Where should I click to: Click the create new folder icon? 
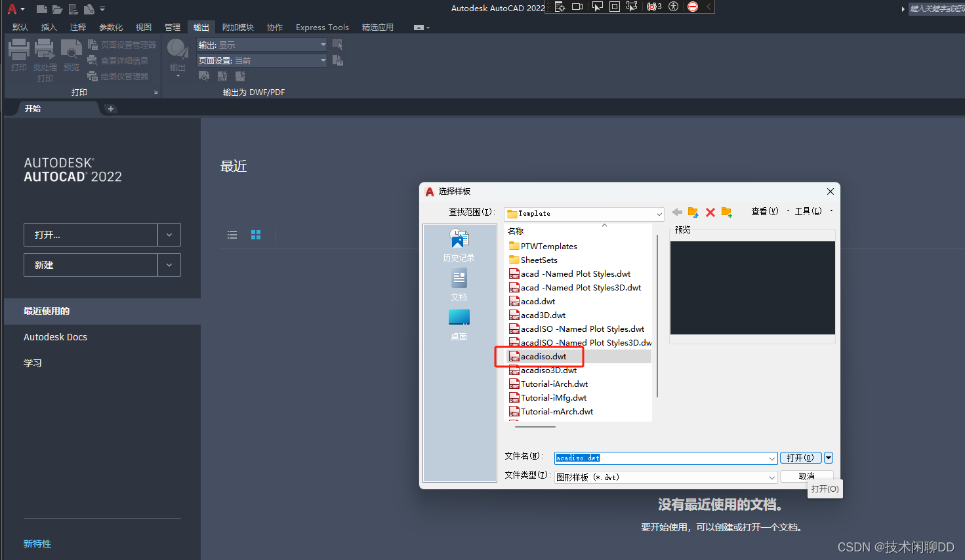(x=727, y=212)
